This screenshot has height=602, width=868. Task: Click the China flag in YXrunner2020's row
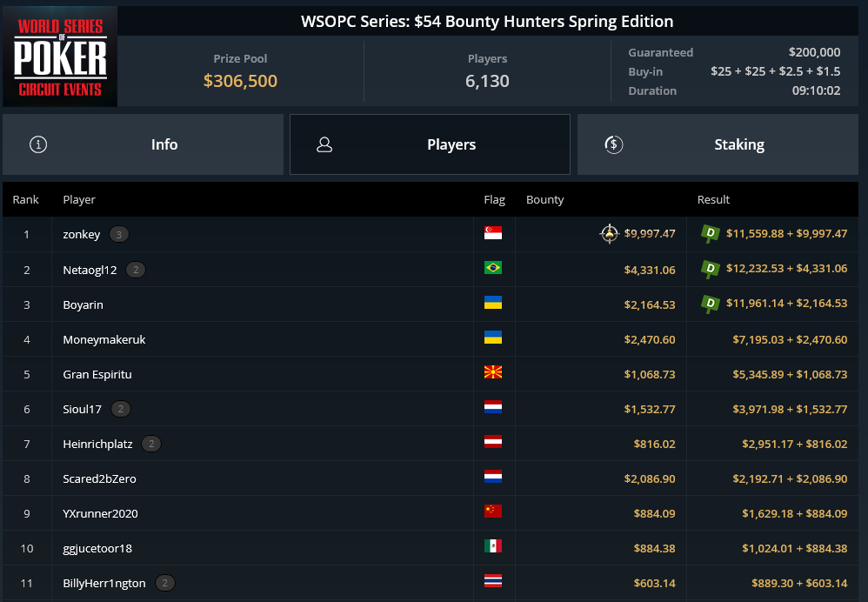point(492,512)
